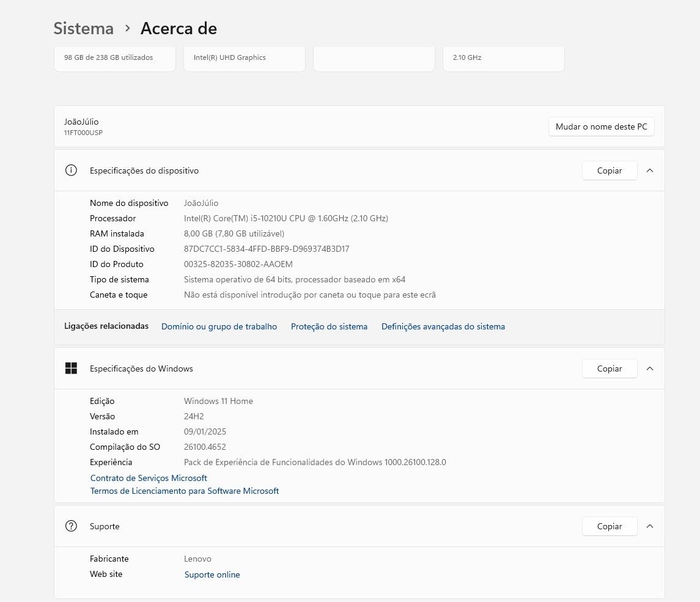
Task: Click the 2.10 GHz processor card
Action: coord(504,59)
